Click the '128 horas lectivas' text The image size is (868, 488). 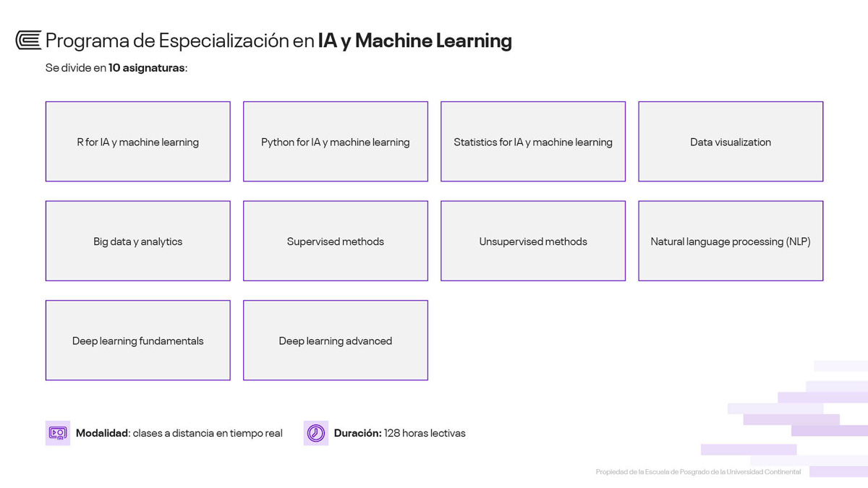pyautogui.click(x=425, y=433)
